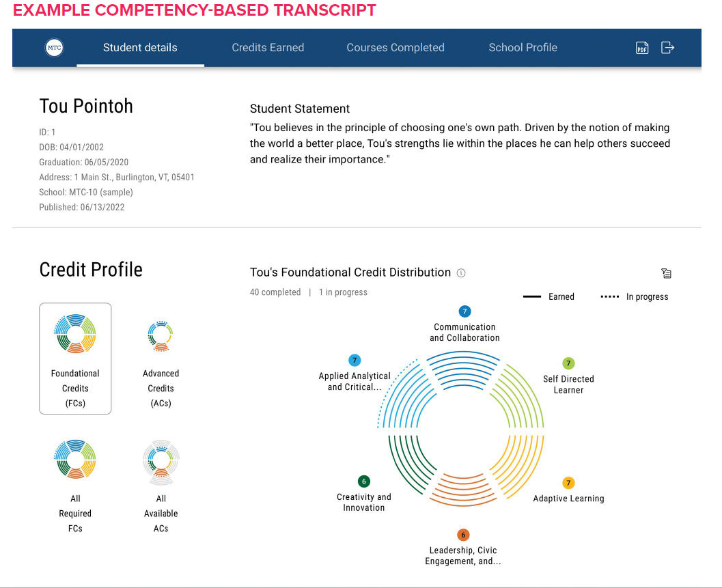
Task: Open the Courses Completed tab
Action: pyautogui.click(x=395, y=48)
